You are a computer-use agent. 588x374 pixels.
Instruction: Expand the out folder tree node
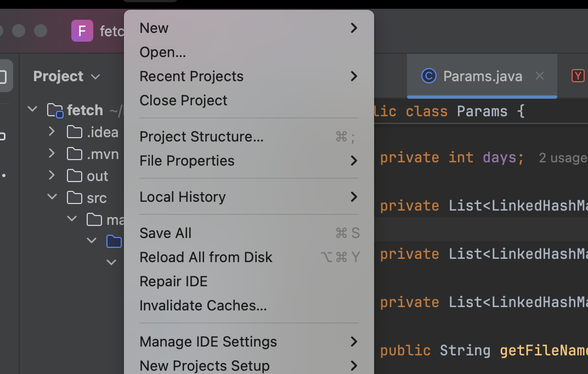(x=52, y=176)
